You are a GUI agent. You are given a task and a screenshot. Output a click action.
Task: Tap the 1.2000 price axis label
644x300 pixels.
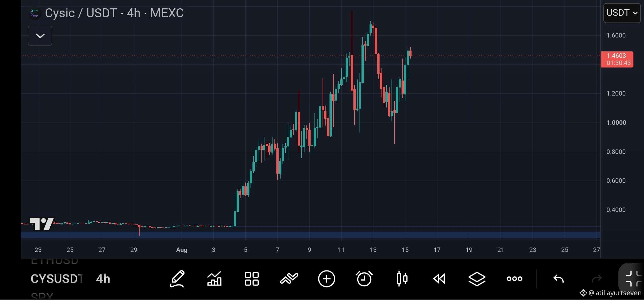pyautogui.click(x=616, y=93)
